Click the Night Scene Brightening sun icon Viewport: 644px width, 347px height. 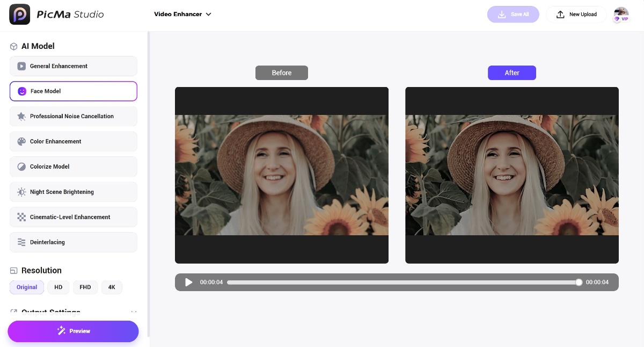[x=21, y=192]
